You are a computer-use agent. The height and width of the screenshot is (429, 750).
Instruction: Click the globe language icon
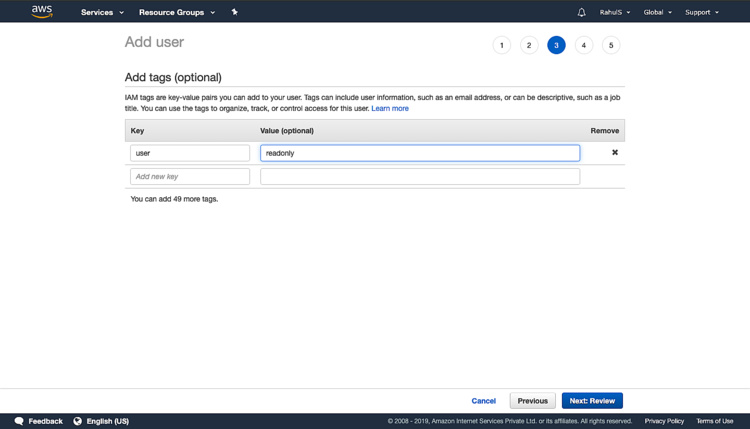(77, 421)
